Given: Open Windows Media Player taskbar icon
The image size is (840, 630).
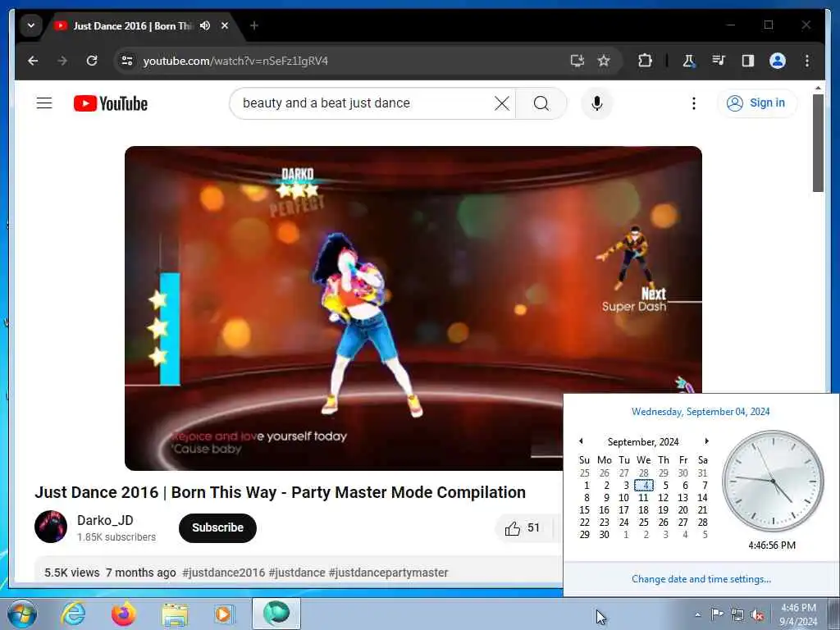Looking at the screenshot, I should coord(224,614).
